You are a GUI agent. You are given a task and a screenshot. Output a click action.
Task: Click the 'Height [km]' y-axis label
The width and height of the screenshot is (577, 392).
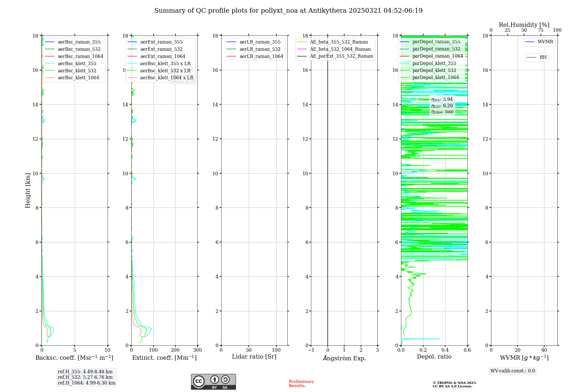[28, 191]
